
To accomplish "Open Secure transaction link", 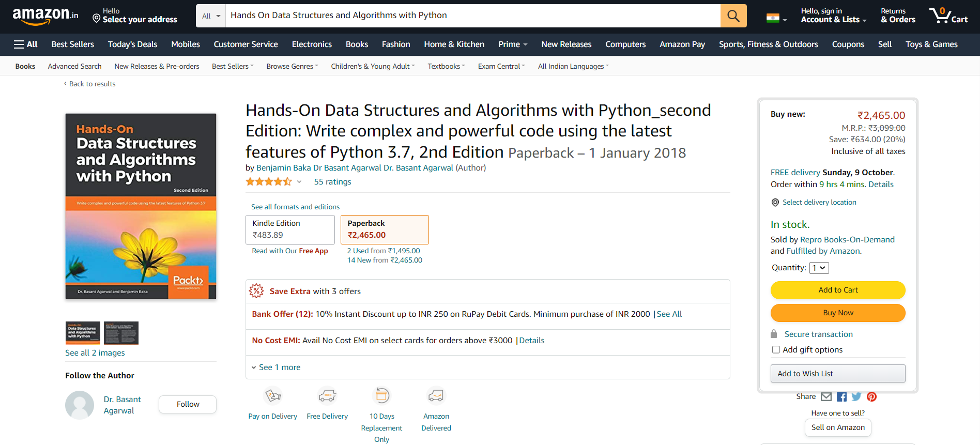I will [819, 334].
